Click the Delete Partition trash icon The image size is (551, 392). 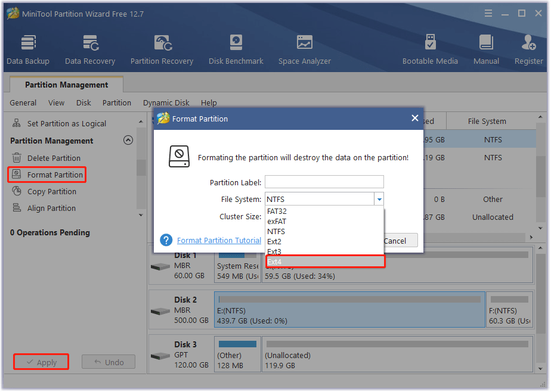[x=17, y=157]
